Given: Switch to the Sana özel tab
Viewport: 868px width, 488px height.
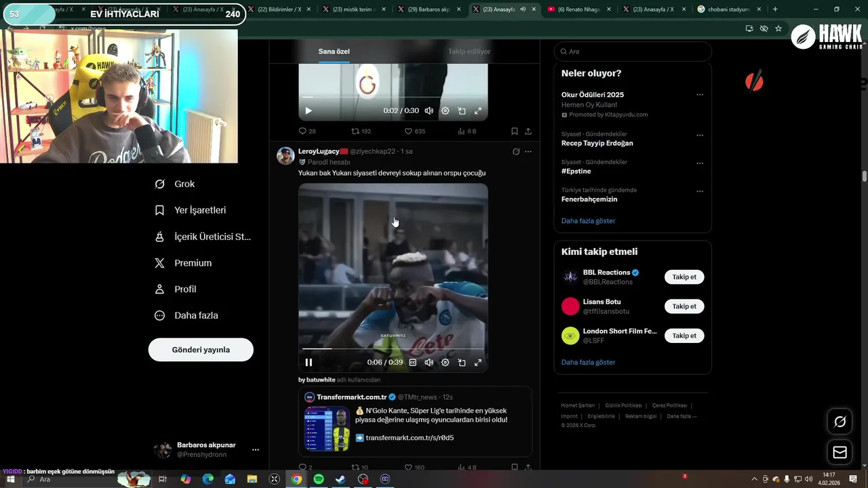Looking at the screenshot, I should [334, 52].
